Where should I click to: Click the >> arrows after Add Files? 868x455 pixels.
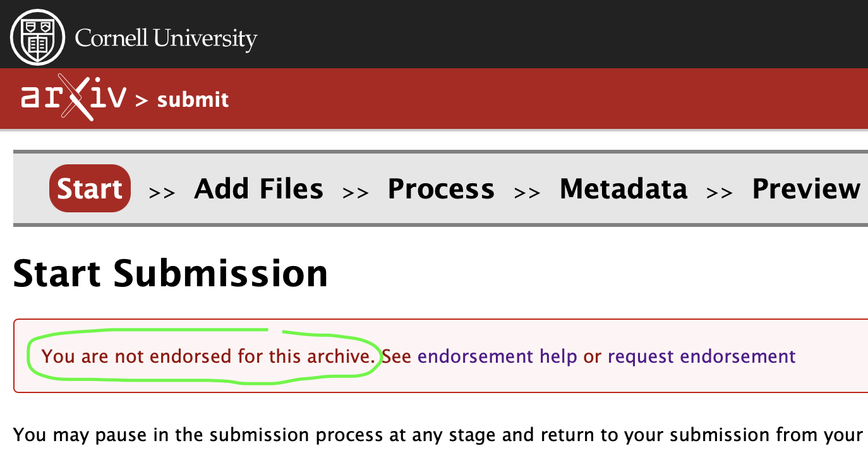coord(355,192)
